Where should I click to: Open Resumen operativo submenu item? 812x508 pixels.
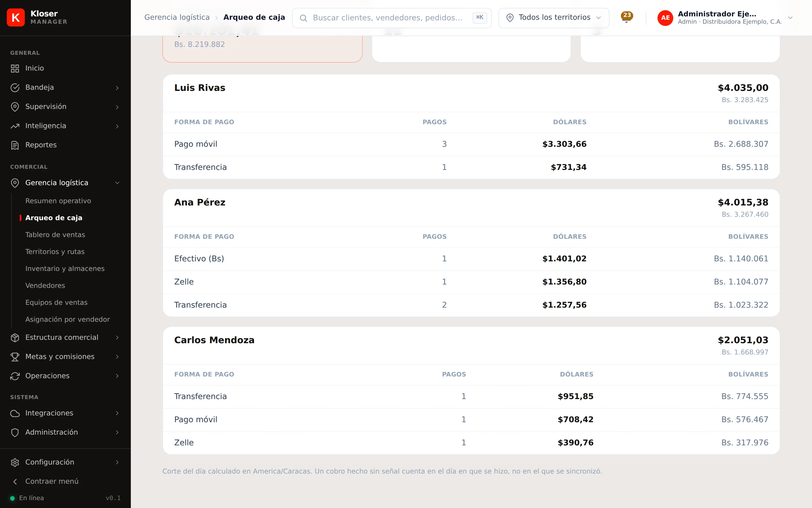tap(58, 201)
